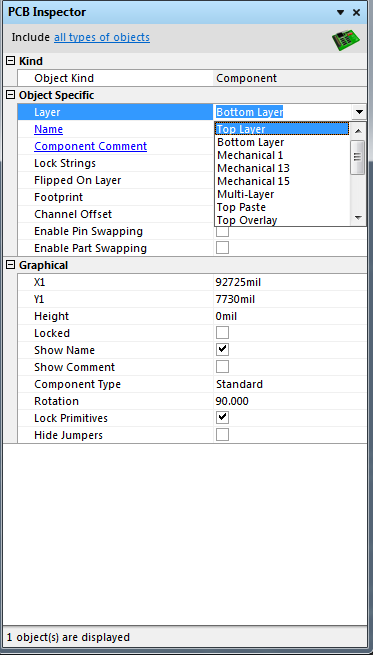The height and width of the screenshot is (655, 373).
Task: Check the Hide Jumpers checkbox
Action: pyautogui.click(x=222, y=435)
